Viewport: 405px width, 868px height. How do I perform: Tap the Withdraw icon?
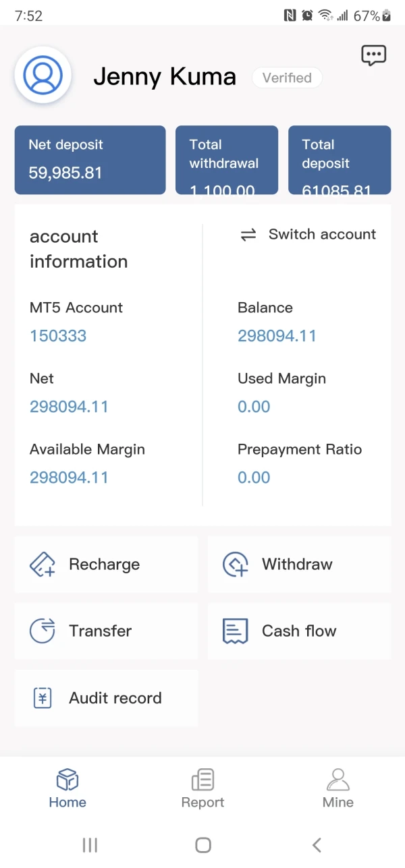click(x=236, y=565)
